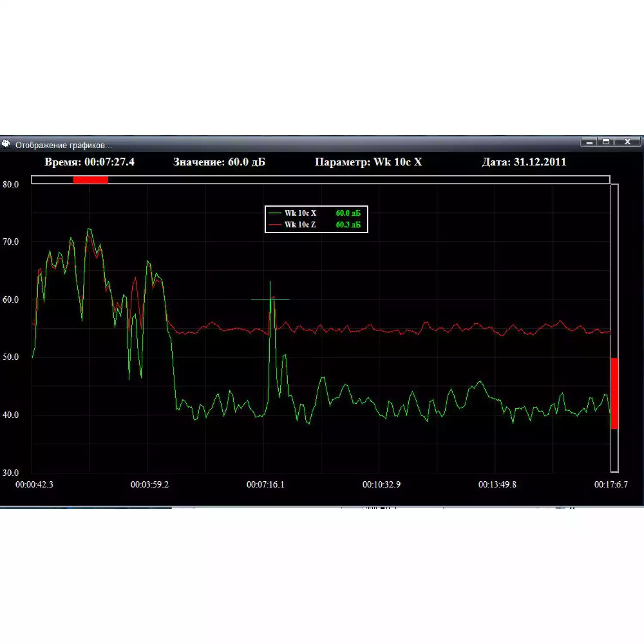Click the 60.3 дБ legend value
This screenshot has height=644, width=644.
(348, 225)
